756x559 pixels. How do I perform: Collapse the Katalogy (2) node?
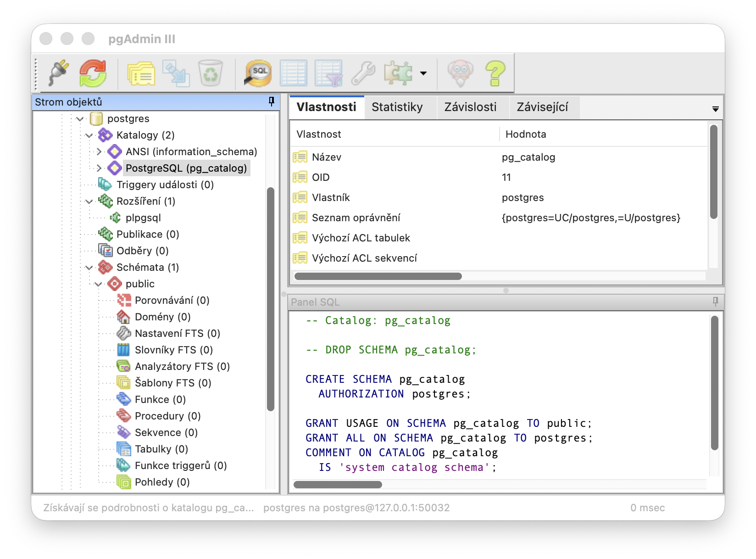pos(89,135)
